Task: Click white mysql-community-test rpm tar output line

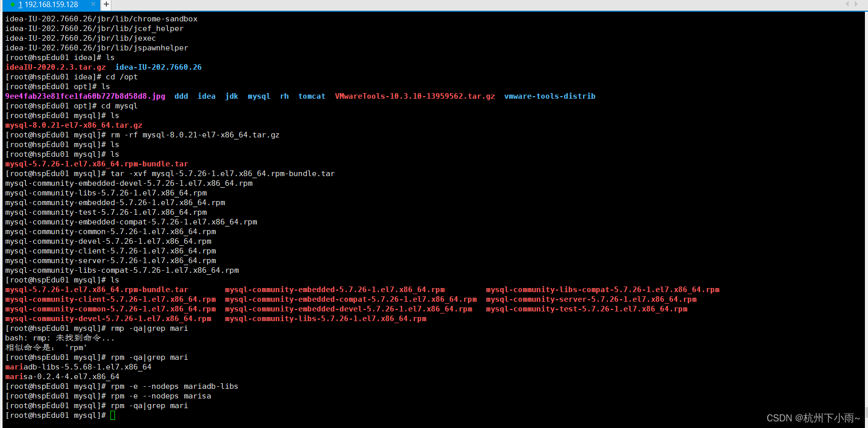Action: pos(106,212)
